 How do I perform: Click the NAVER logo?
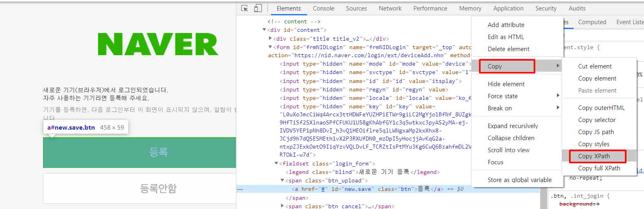coord(158,44)
